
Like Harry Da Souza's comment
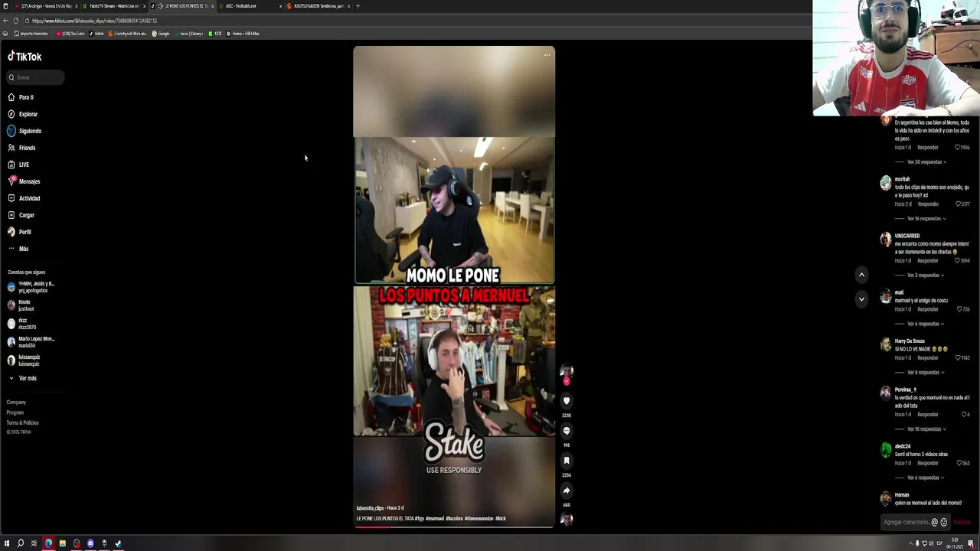[x=959, y=358]
